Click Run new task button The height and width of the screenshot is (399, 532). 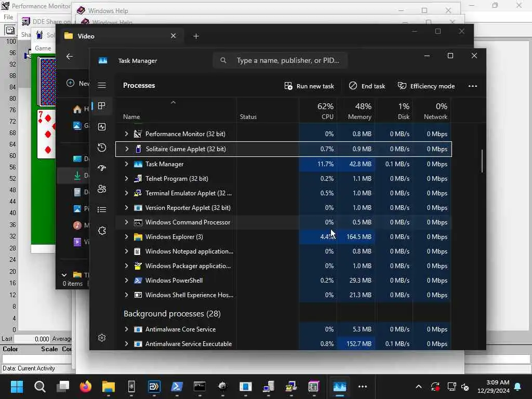tap(309, 86)
